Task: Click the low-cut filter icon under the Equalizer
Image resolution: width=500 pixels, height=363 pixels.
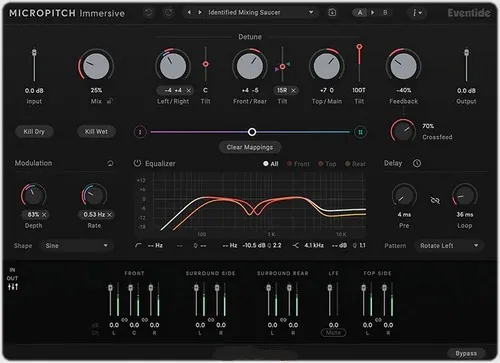Action: coord(138,246)
